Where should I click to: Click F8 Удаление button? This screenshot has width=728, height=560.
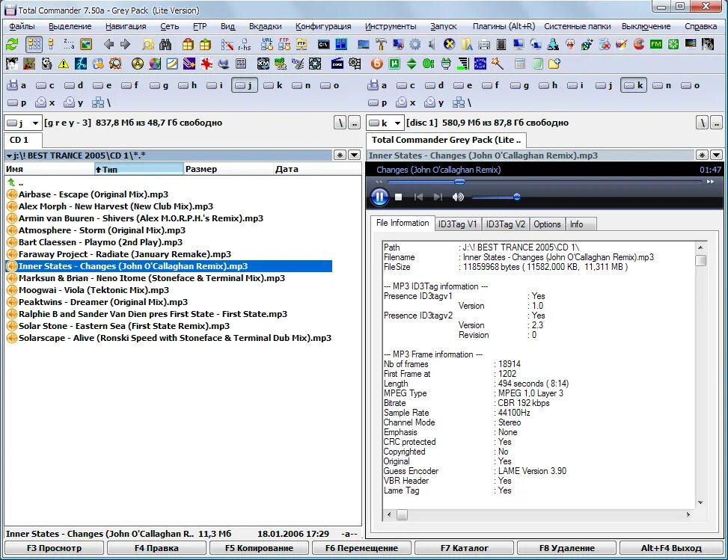point(567,548)
